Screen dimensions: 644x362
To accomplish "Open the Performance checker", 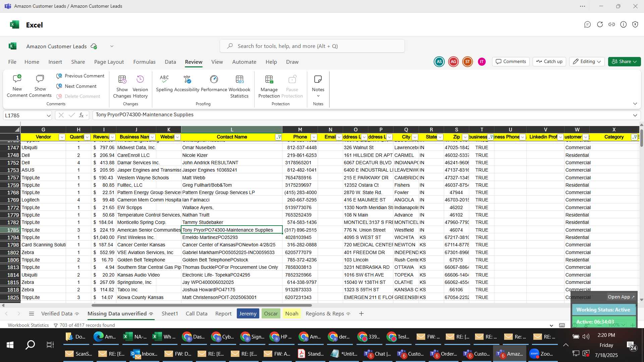I will click(214, 83).
